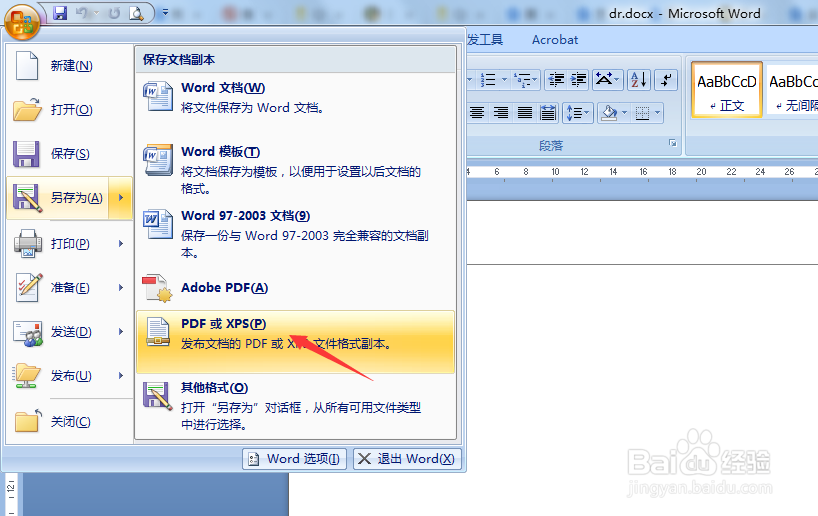The height and width of the screenshot is (516, 818).
Task: Expand the 打印(P) submenu arrow
Action: [x=121, y=244]
